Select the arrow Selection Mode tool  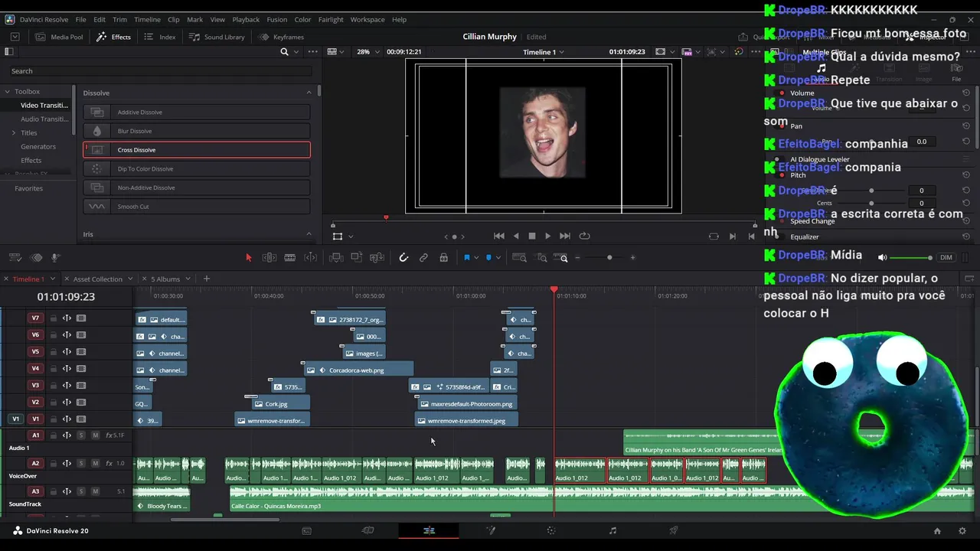point(248,258)
